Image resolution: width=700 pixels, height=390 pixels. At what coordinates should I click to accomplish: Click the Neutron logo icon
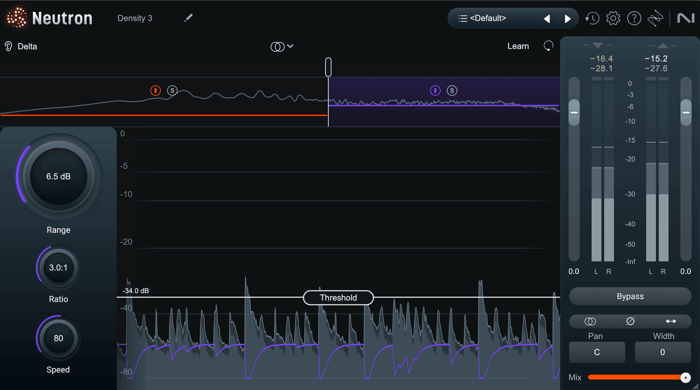click(17, 18)
